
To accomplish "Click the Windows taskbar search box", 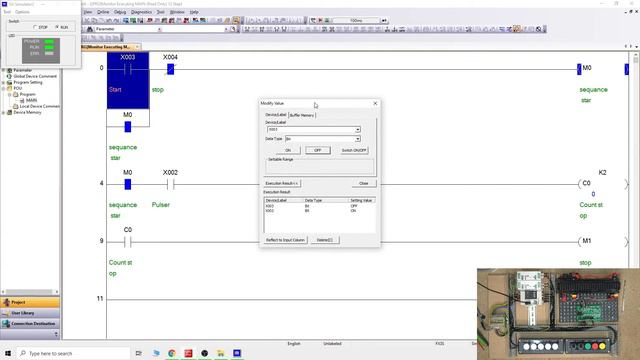I will point(73,353).
